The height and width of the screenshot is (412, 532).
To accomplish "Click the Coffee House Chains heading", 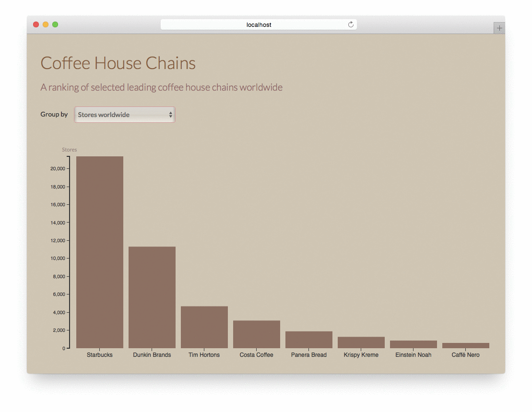I will pyautogui.click(x=118, y=63).
